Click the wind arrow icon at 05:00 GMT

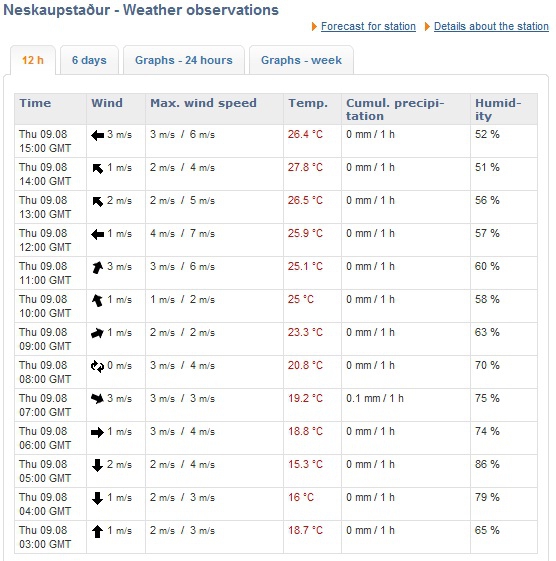click(97, 465)
